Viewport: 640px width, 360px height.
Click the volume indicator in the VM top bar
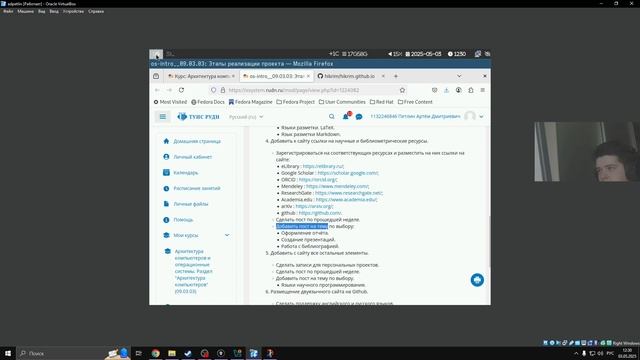pyautogui.click(x=395, y=54)
